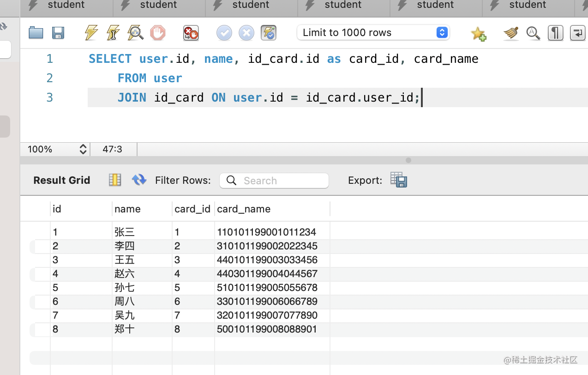Viewport: 588px width, 375px height.
Task: Beautify query using the broom icon
Action: pyautogui.click(x=511, y=33)
